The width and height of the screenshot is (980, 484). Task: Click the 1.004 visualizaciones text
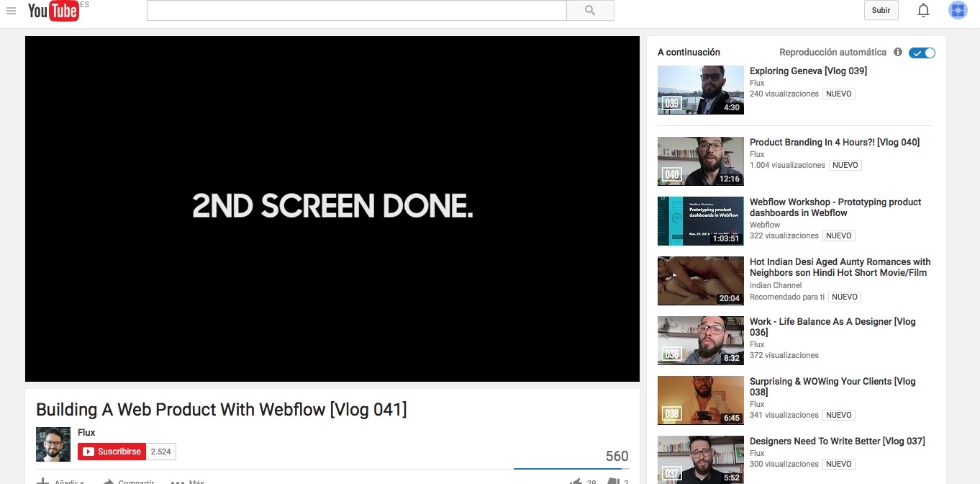coord(787,166)
